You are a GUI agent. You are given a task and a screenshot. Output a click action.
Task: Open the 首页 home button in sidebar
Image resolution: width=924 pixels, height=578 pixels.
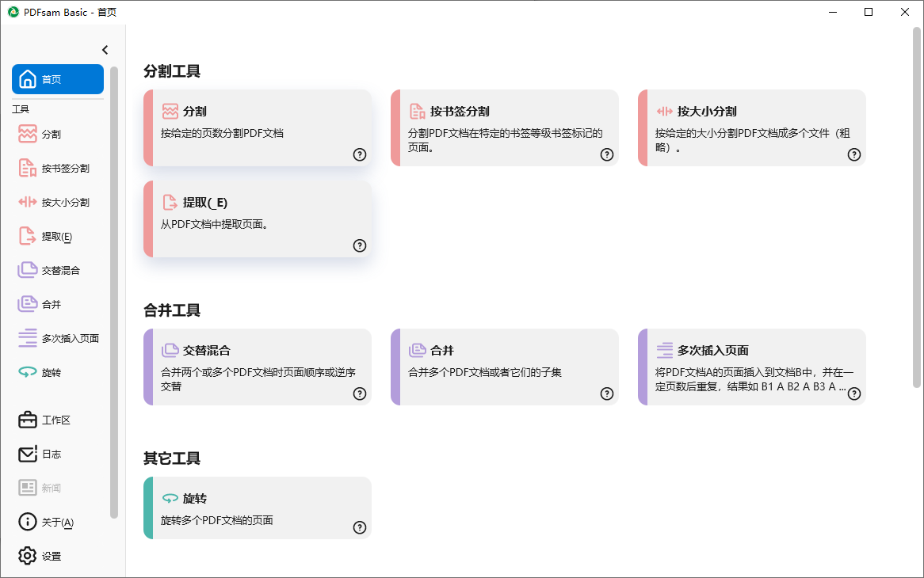58,79
